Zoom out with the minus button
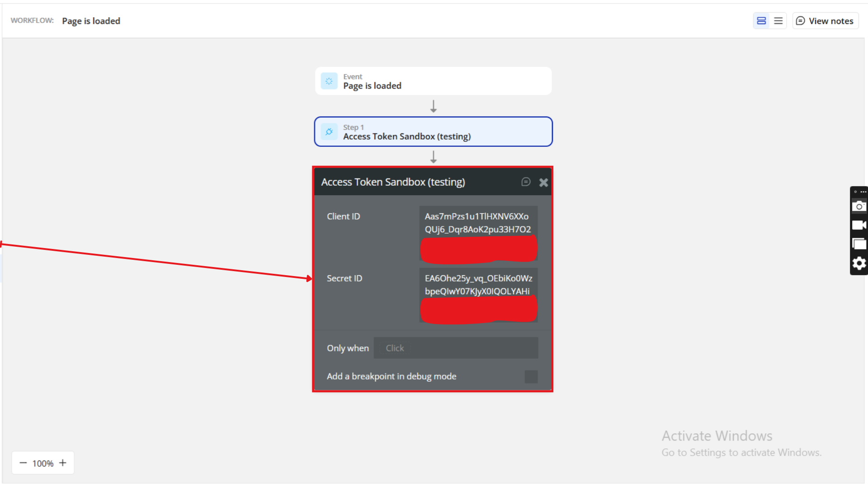 (x=23, y=463)
